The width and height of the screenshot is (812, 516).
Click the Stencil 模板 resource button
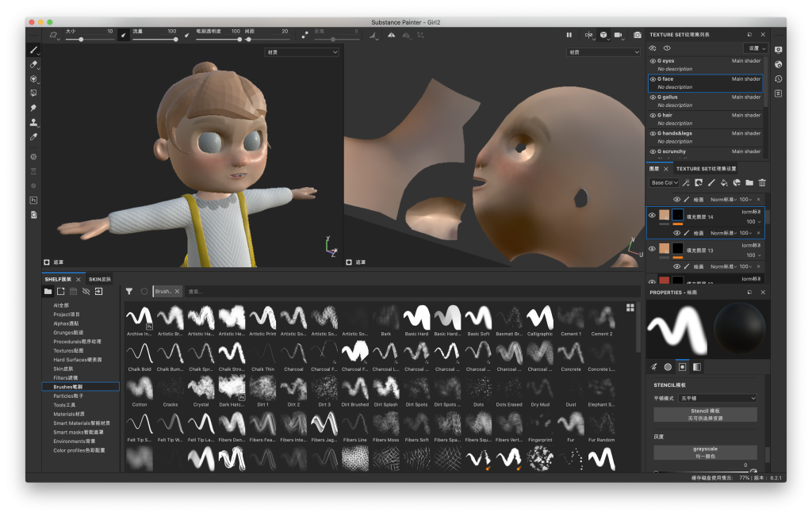[705, 415]
